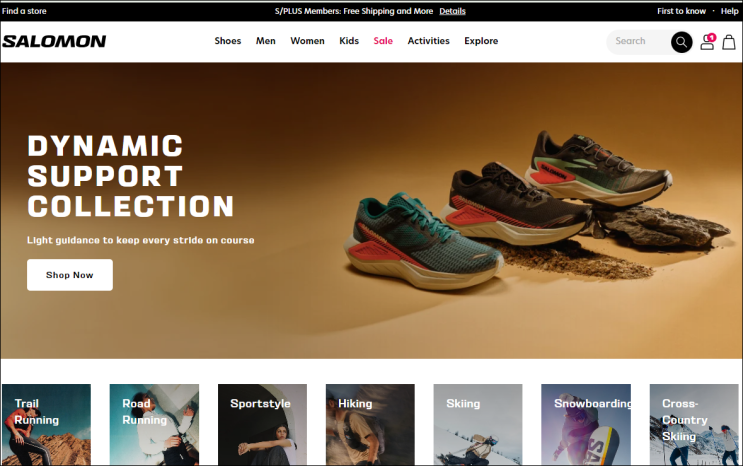Image resolution: width=743 pixels, height=466 pixels.
Task: Choose the Snowboarding category tile
Action: [586, 425]
